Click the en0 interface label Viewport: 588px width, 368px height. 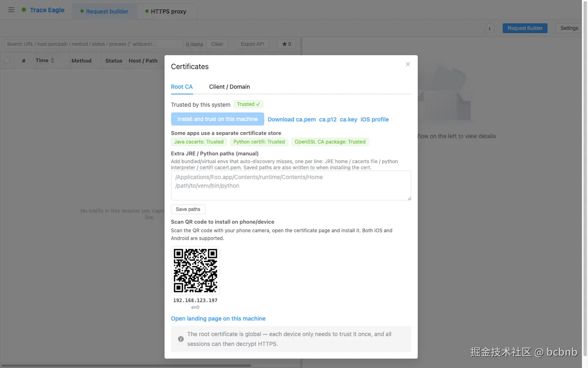click(195, 307)
